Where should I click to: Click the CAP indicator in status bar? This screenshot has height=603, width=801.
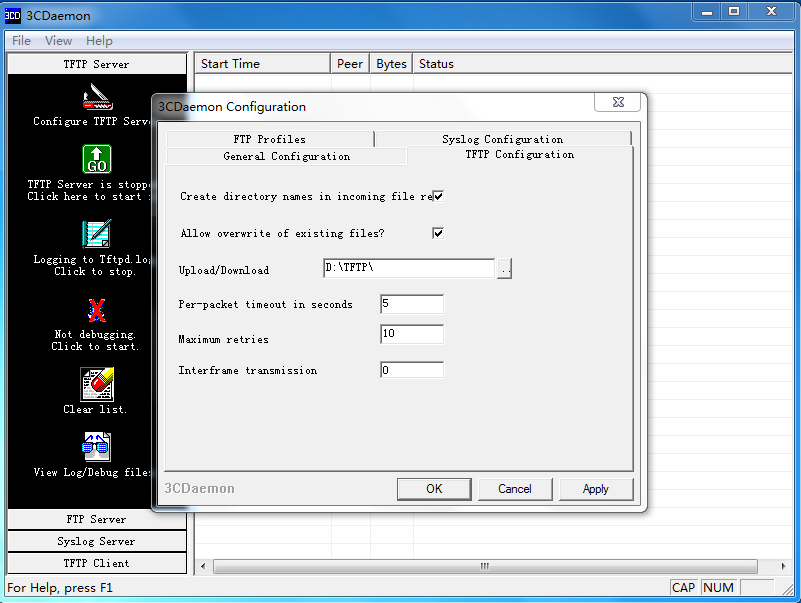pyautogui.click(x=684, y=588)
